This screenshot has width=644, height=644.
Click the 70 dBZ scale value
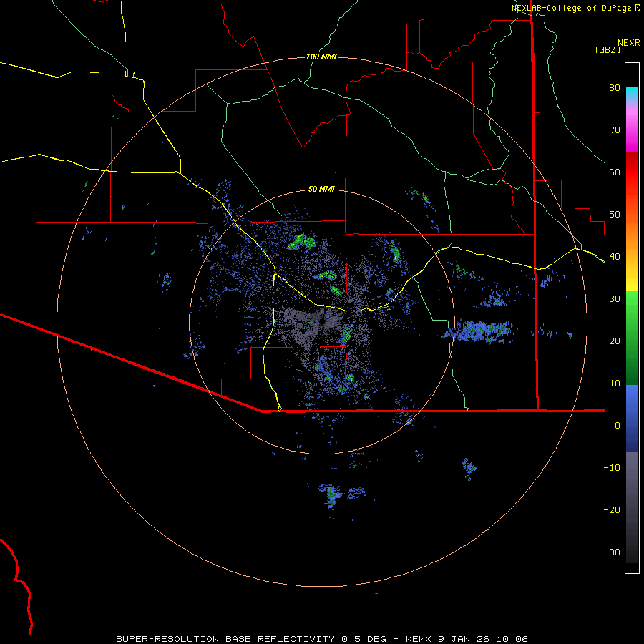point(615,130)
